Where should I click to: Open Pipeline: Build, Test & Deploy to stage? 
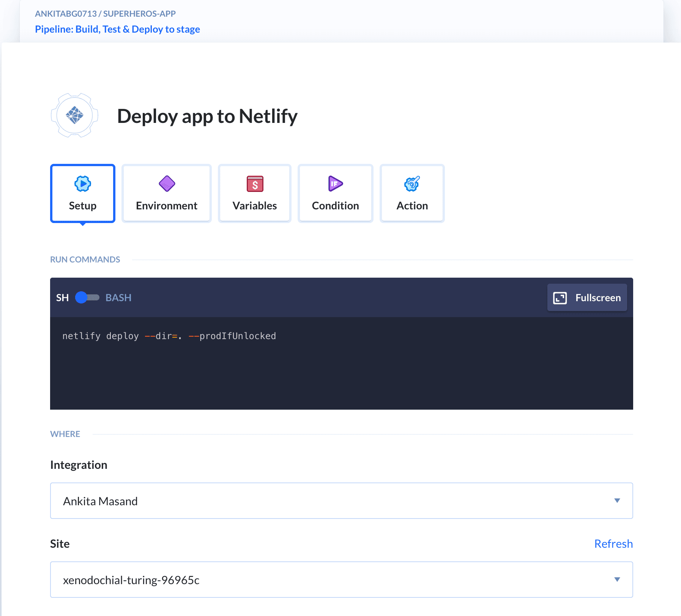(x=117, y=29)
